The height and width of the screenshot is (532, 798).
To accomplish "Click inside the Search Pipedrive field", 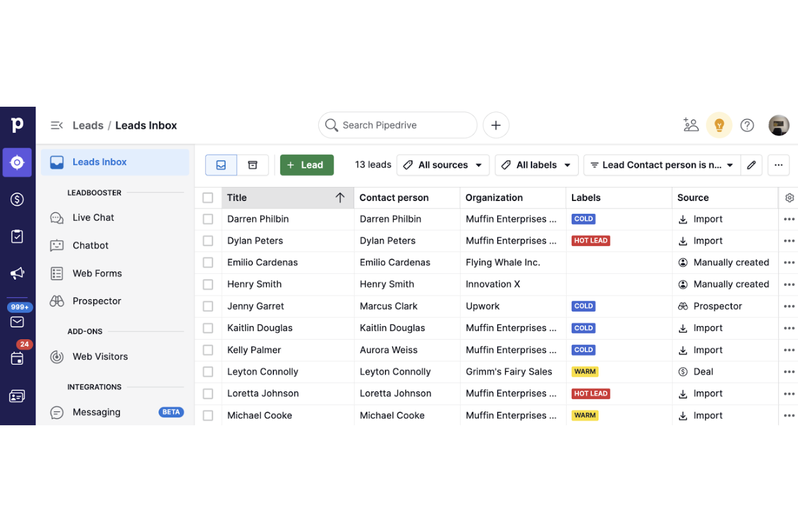I will (x=397, y=125).
